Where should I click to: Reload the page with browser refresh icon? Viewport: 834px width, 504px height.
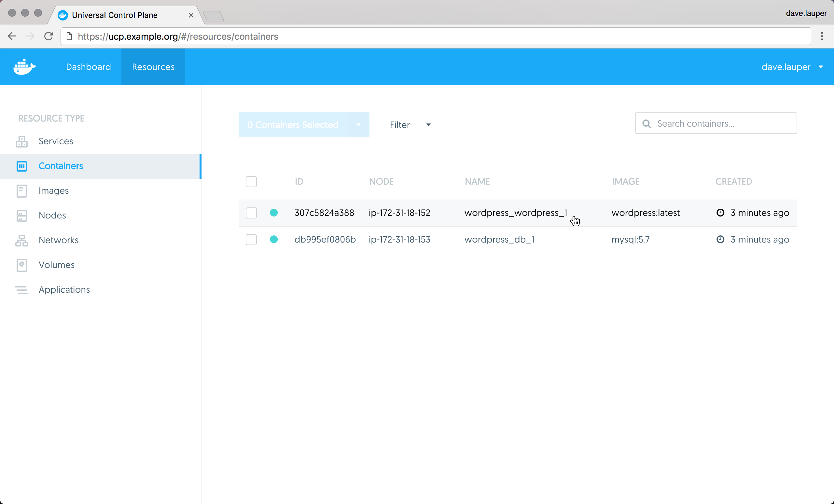tap(49, 36)
